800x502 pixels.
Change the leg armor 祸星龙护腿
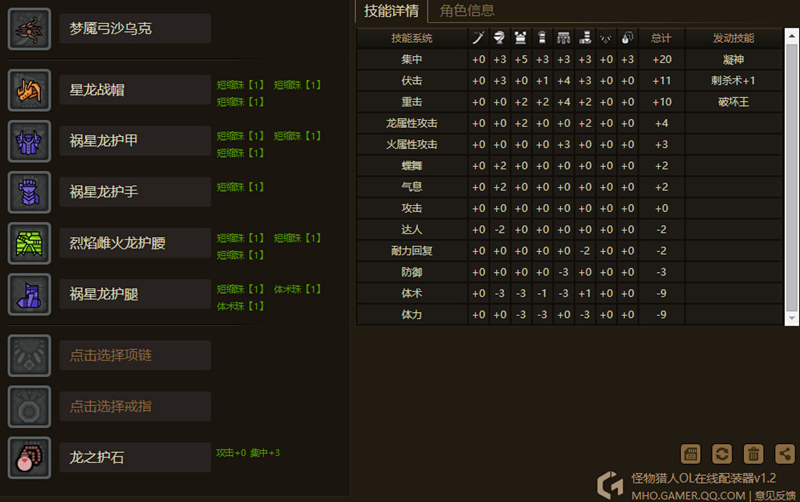coord(135,294)
